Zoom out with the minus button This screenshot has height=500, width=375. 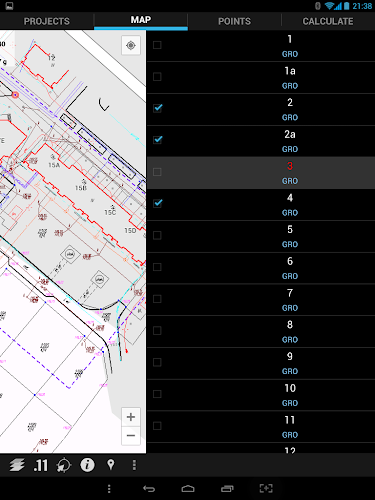pos(131,436)
